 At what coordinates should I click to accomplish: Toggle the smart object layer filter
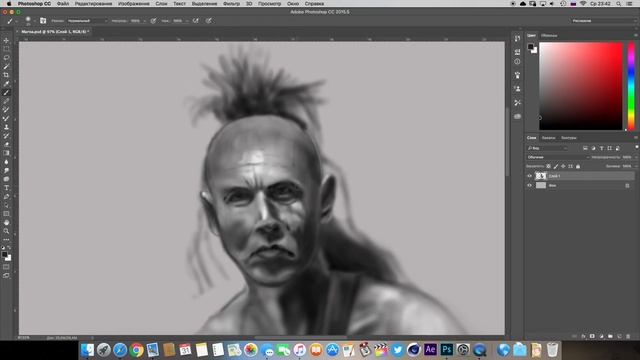[618, 148]
